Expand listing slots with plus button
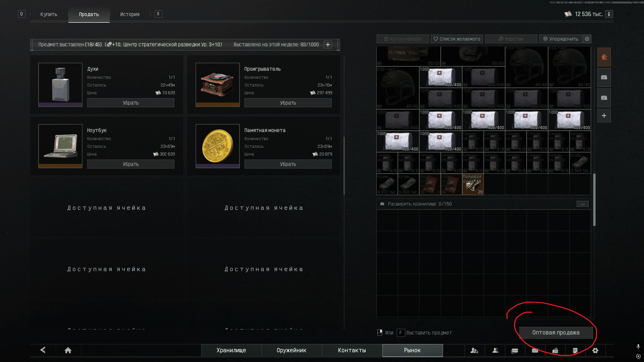 pyautogui.click(x=328, y=45)
